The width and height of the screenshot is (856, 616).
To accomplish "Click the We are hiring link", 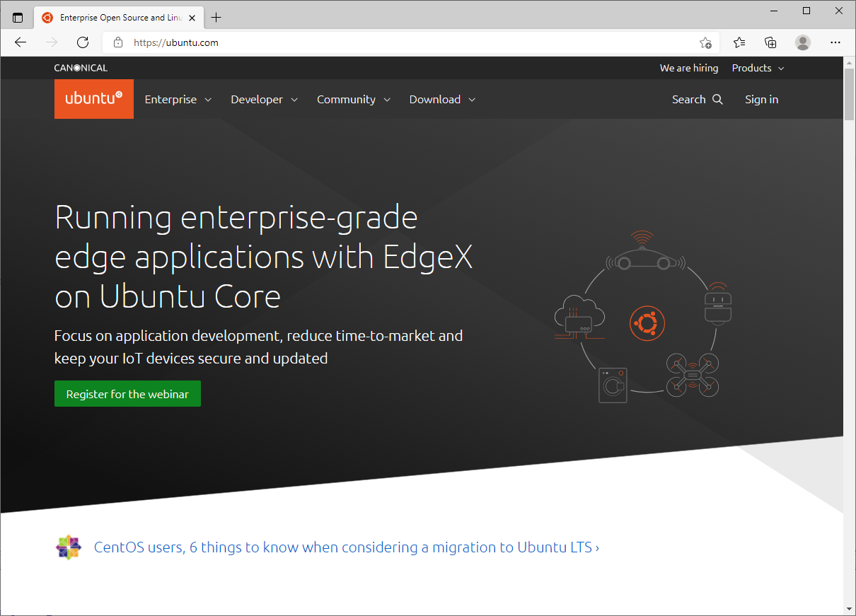I will 689,68.
